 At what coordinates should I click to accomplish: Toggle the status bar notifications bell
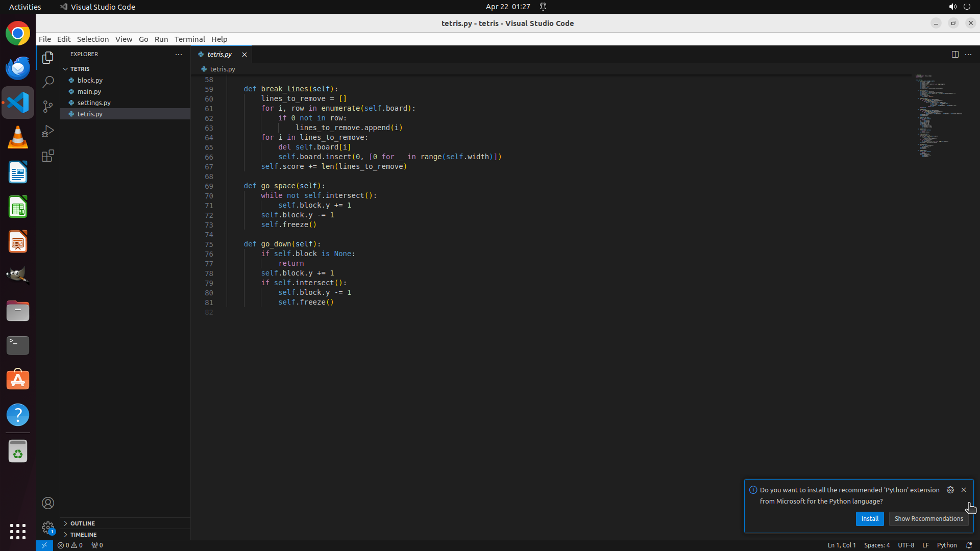(x=969, y=545)
